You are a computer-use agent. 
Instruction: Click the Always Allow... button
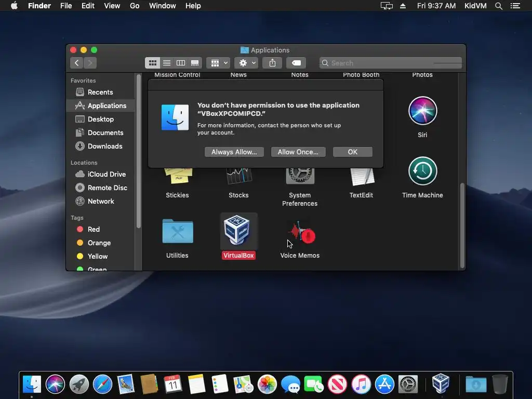coord(234,152)
